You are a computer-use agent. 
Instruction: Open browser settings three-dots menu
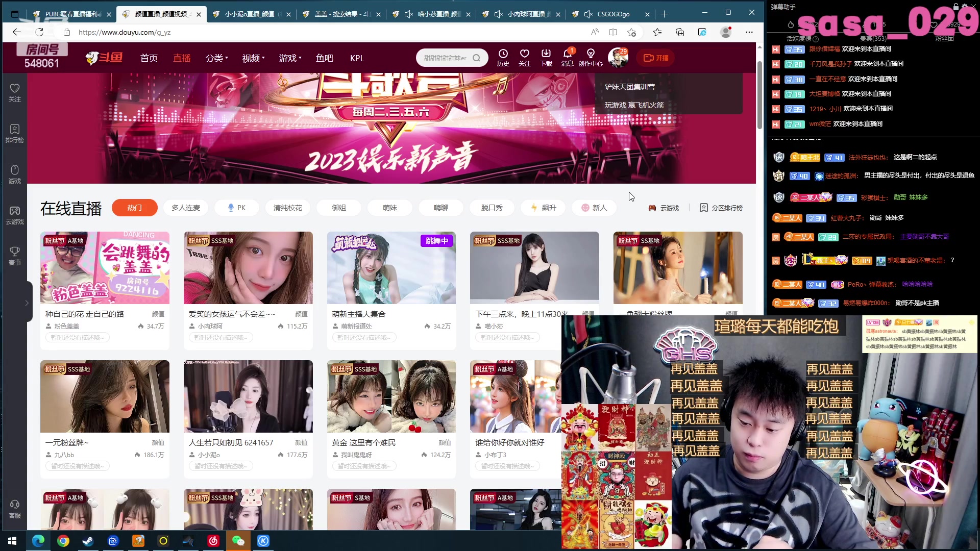tap(749, 32)
